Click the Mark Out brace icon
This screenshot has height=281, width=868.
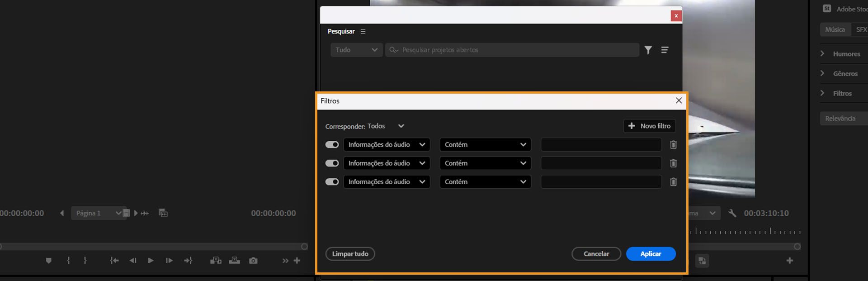coord(85,261)
